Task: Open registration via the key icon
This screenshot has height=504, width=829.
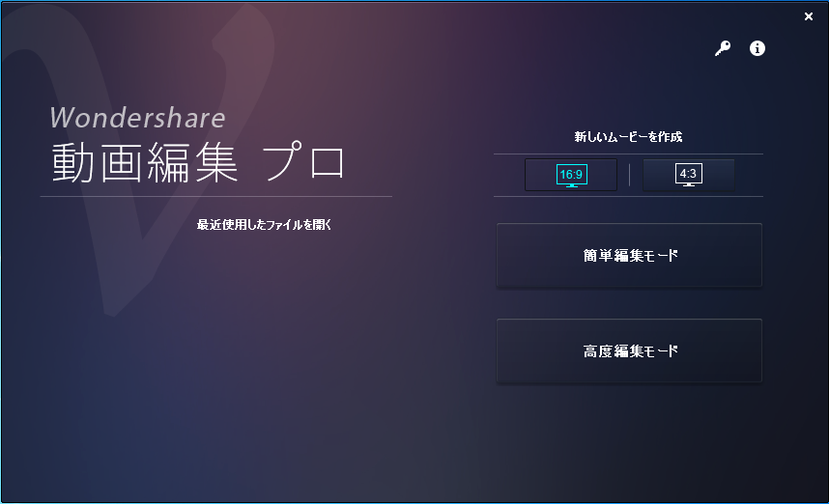Action: pos(723,48)
